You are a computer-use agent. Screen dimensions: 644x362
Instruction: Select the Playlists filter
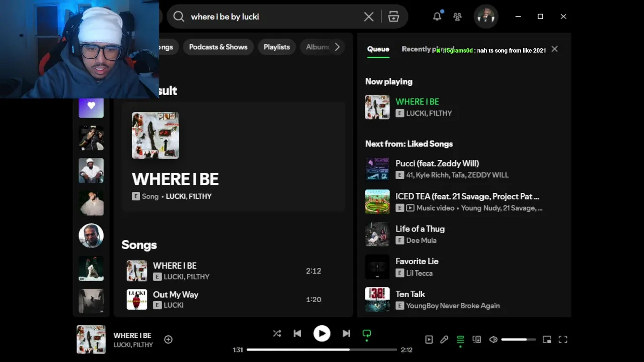click(277, 47)
